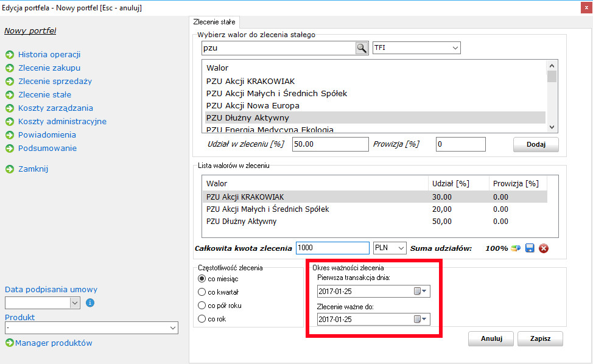
Task: Select the 'co kwartał' radio button
Action: point(202,292)
